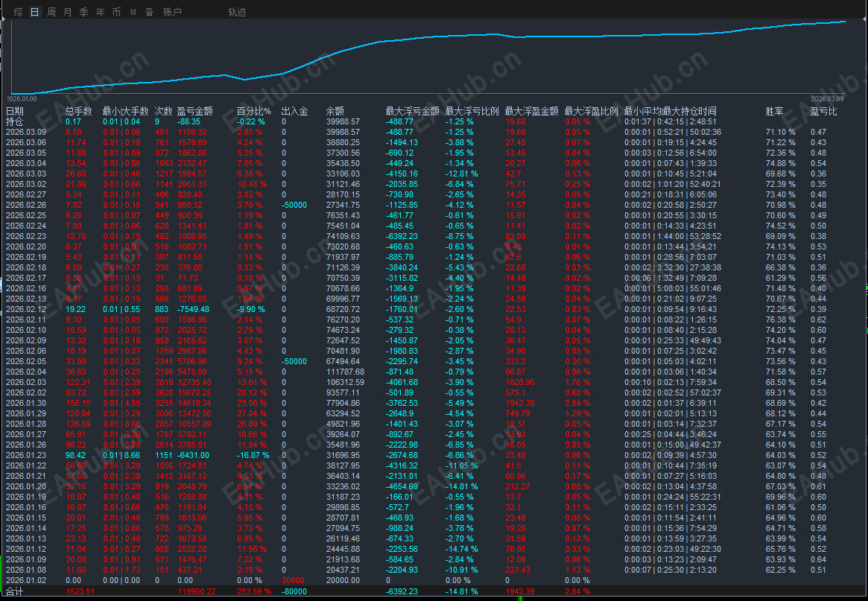Switch to the 综 summary tab

pos(19,12)
